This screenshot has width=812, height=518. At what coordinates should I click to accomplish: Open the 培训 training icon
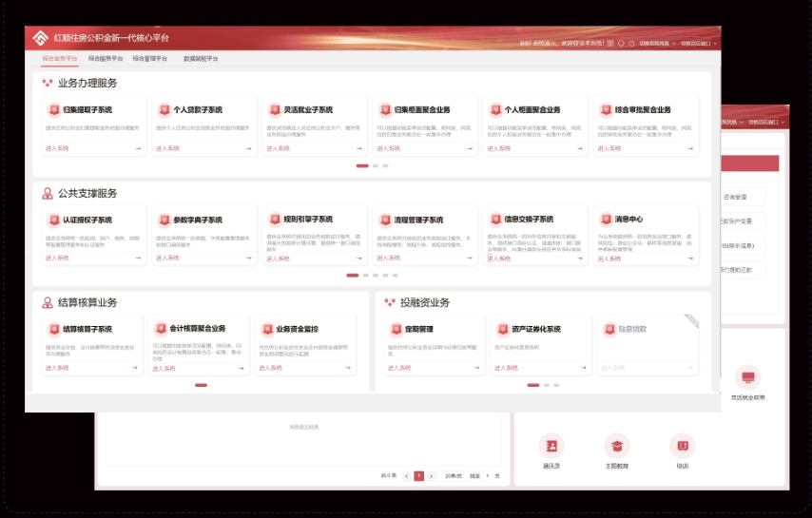pos(681,446)
